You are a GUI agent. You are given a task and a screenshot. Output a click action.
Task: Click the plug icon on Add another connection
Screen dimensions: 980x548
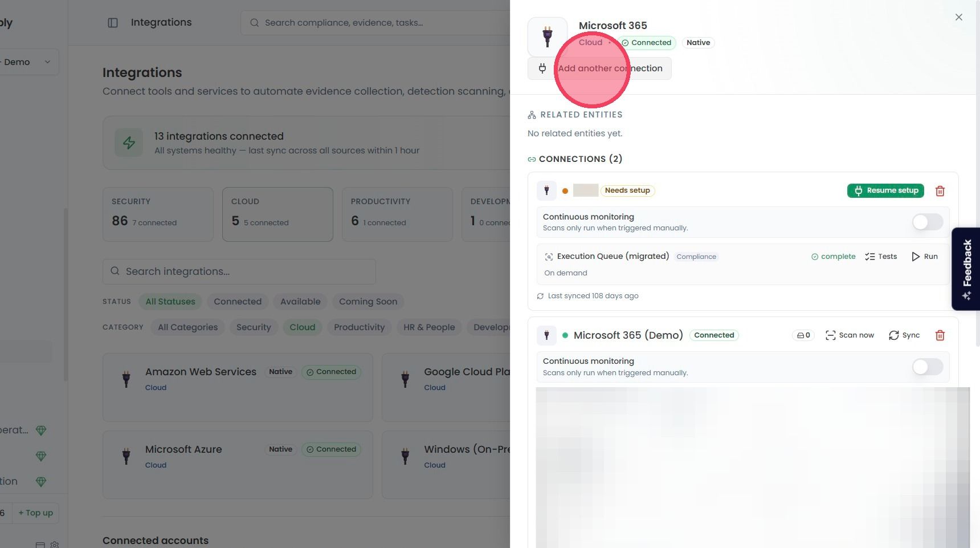(x=542, y=68)
